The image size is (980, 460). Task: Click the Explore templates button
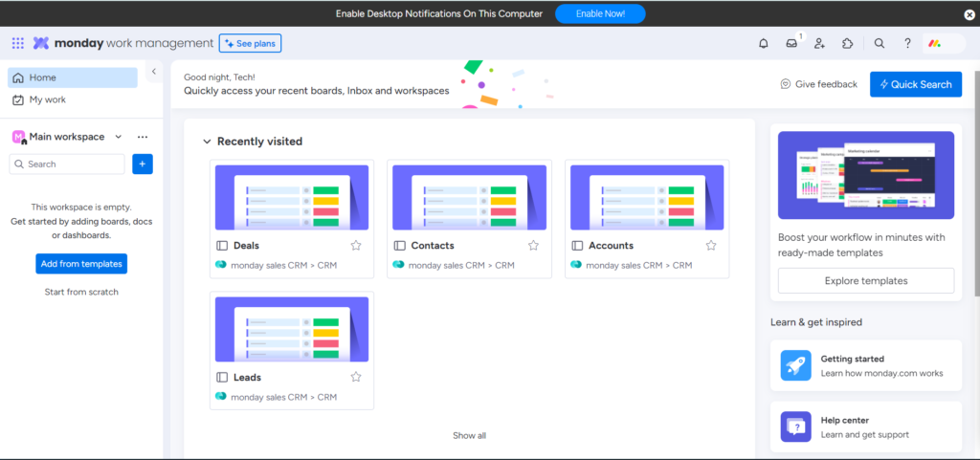pyautogui.click(x=865, y=281)
